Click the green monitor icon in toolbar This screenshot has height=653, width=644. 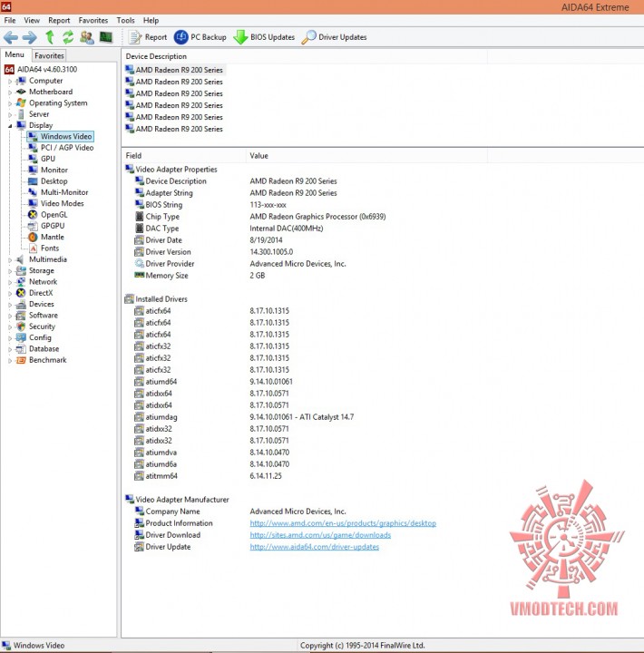click(x=106, y=37)
